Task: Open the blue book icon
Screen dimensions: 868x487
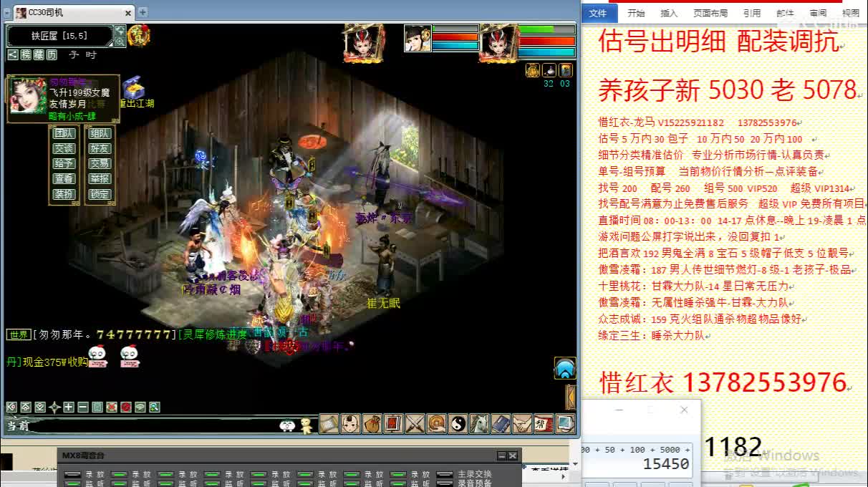Action: (x=501, y=423)
